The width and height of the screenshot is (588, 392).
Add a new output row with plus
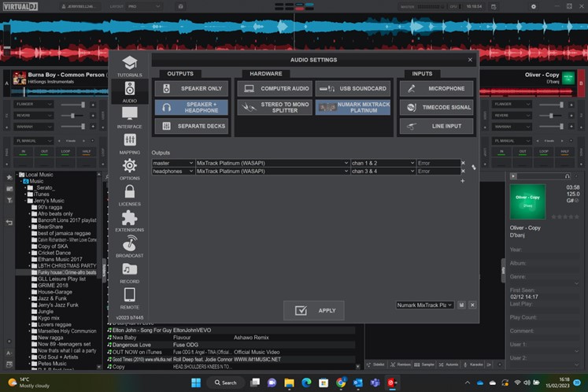click(462, 181)
